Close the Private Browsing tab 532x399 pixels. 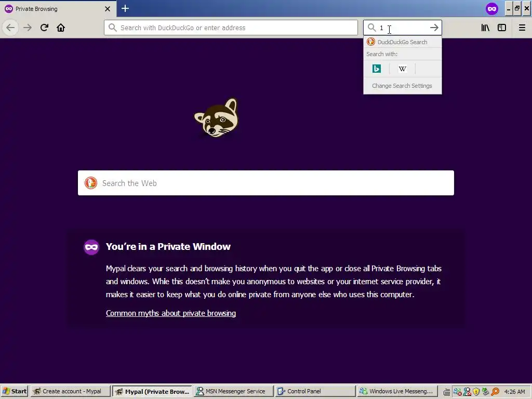pyautogui.click(x=107, y=9)
